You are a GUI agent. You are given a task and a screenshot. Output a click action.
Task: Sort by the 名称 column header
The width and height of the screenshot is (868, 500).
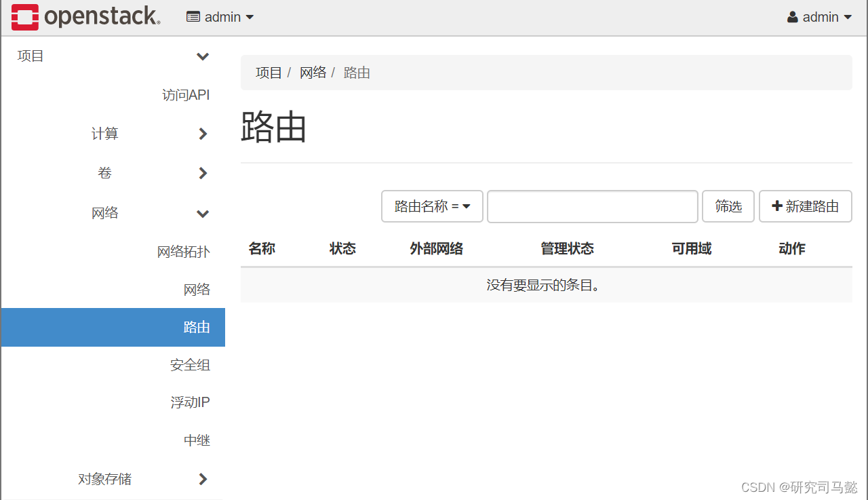pyautogui.click(x=262, y=249)
